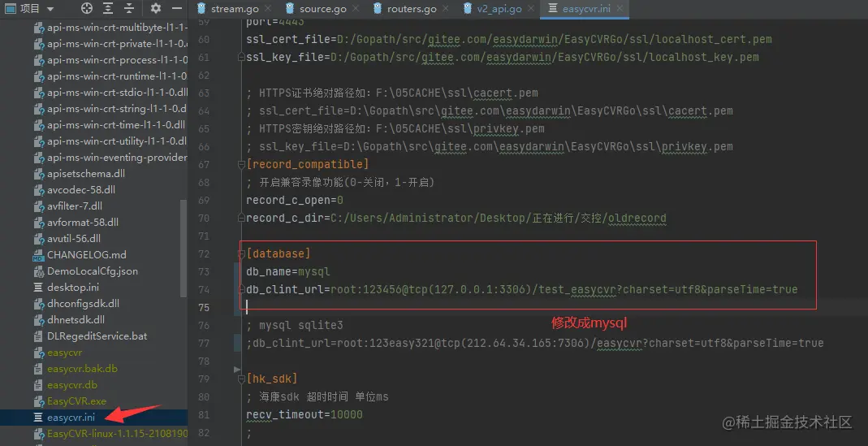
Task: Select api-ms-win-crt-runtime file in tree
Action: pyautogui.click(x=118, y=76)
